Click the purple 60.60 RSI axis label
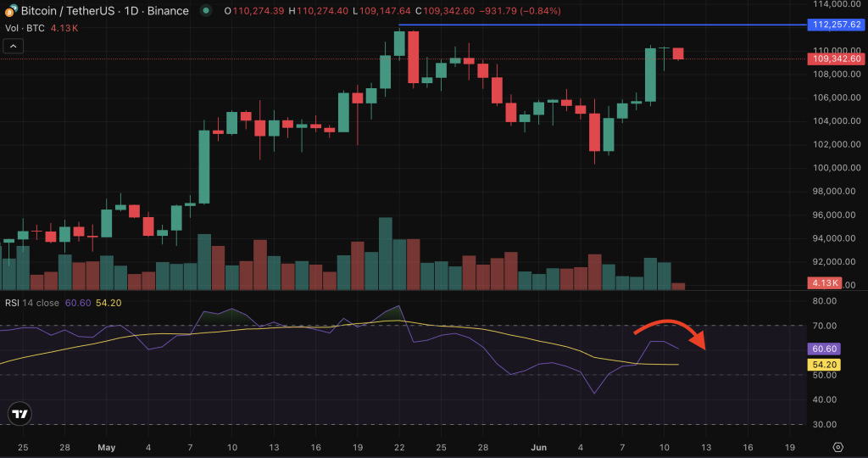Image resolution: width=868 pixels, height=458 pixels. pyautogui.click(x=824, y=349)
